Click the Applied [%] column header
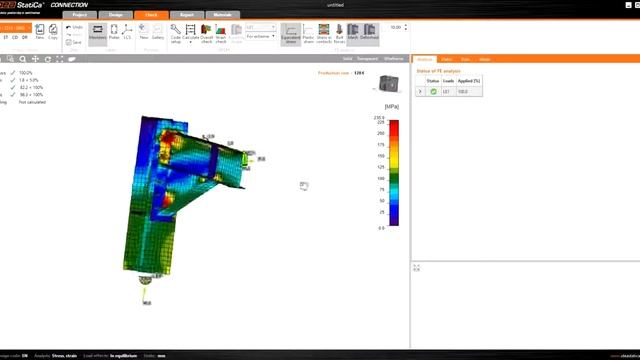 pyautogui.click(x=469, y=81)
